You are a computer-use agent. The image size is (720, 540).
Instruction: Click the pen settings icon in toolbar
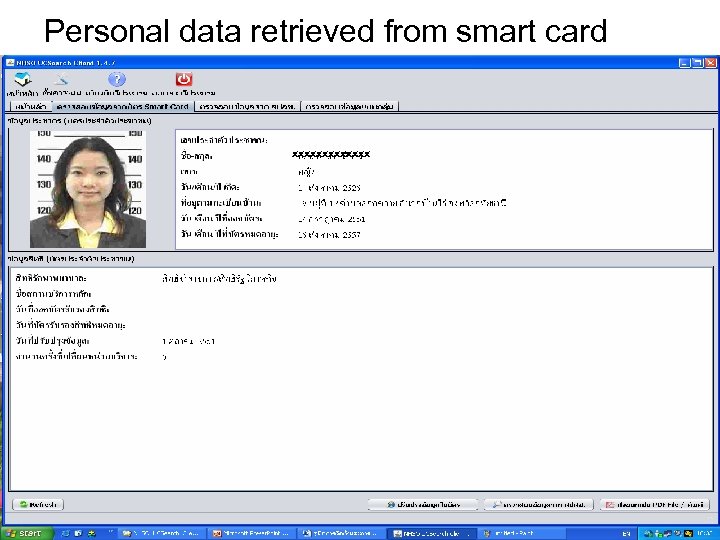tap(61, 80)
